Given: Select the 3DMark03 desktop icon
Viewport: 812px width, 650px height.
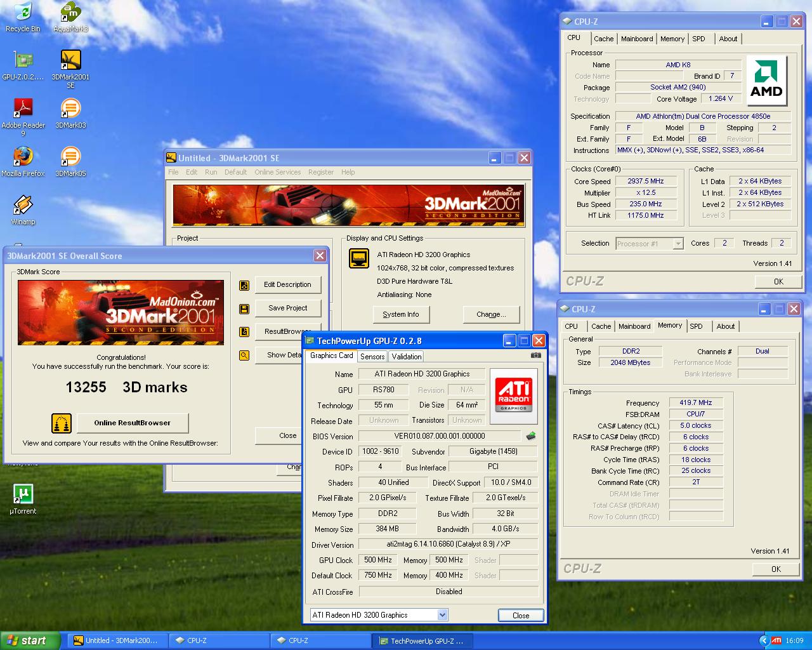Looking at the screenshot, I should (x=70, y=114).
